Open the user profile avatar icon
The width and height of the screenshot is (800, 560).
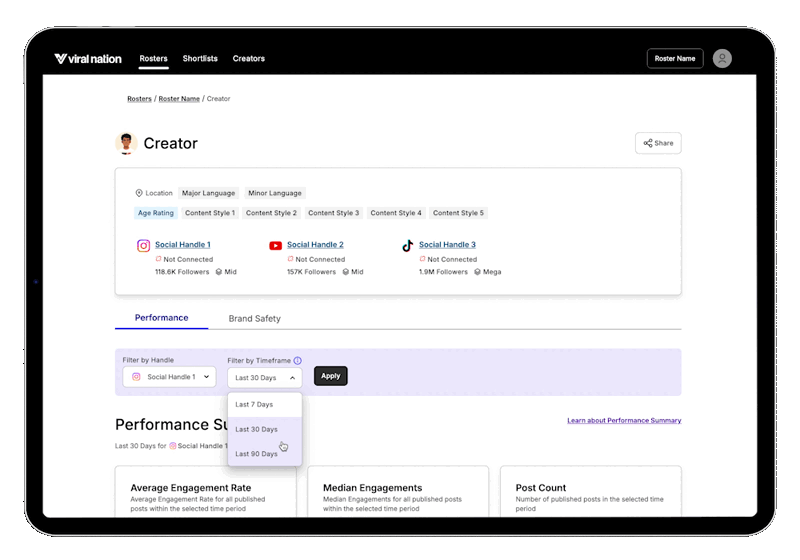click(x=722, y=59)
